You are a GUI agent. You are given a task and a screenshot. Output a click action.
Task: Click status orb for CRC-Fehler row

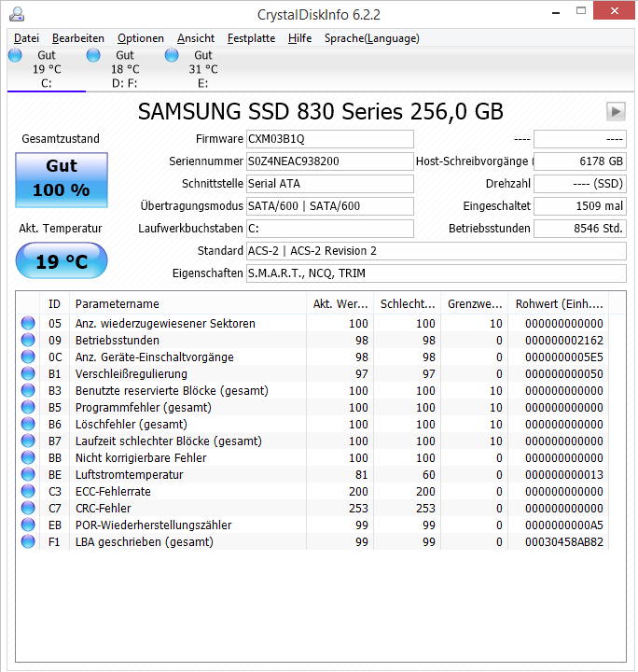28,508
